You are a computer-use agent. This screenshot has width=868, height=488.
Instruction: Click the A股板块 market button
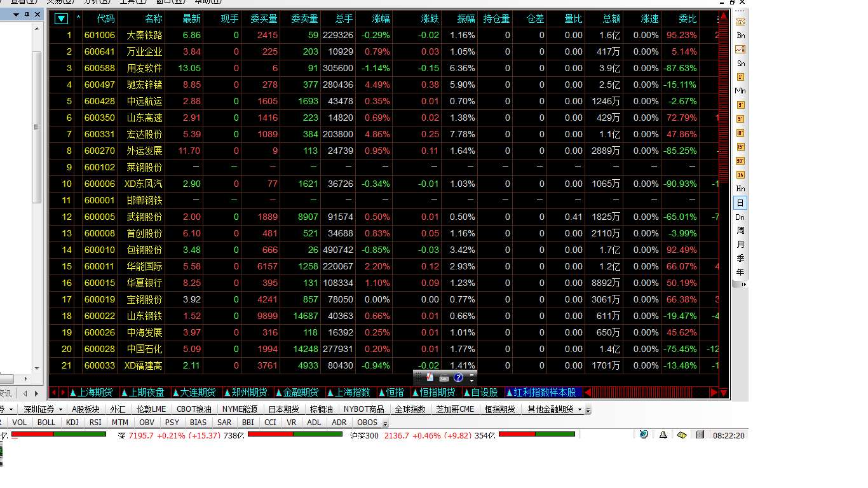coord(86,409)
